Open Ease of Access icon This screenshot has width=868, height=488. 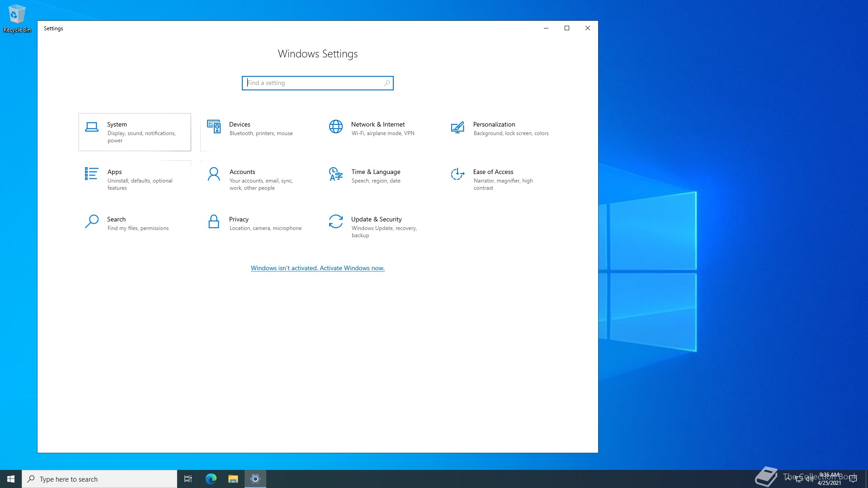click(x=458, y=174)
